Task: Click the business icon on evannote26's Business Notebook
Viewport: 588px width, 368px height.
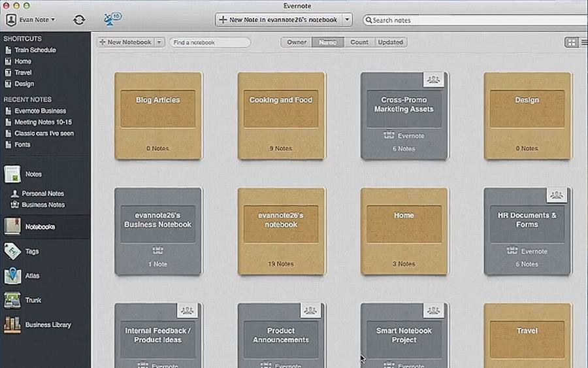Action: coord(157,250)
